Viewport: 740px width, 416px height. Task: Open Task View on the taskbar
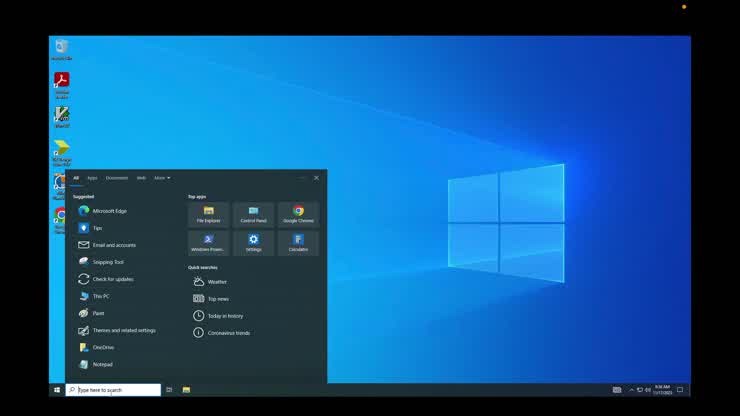tap(169, 390)
